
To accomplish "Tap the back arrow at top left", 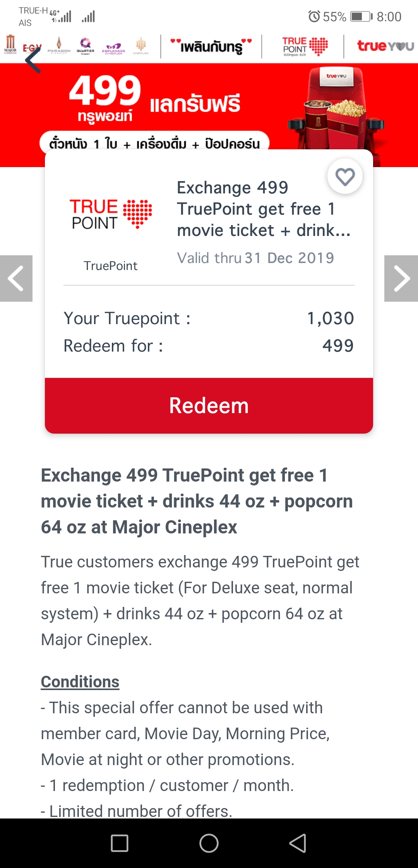I will [33, 60].
